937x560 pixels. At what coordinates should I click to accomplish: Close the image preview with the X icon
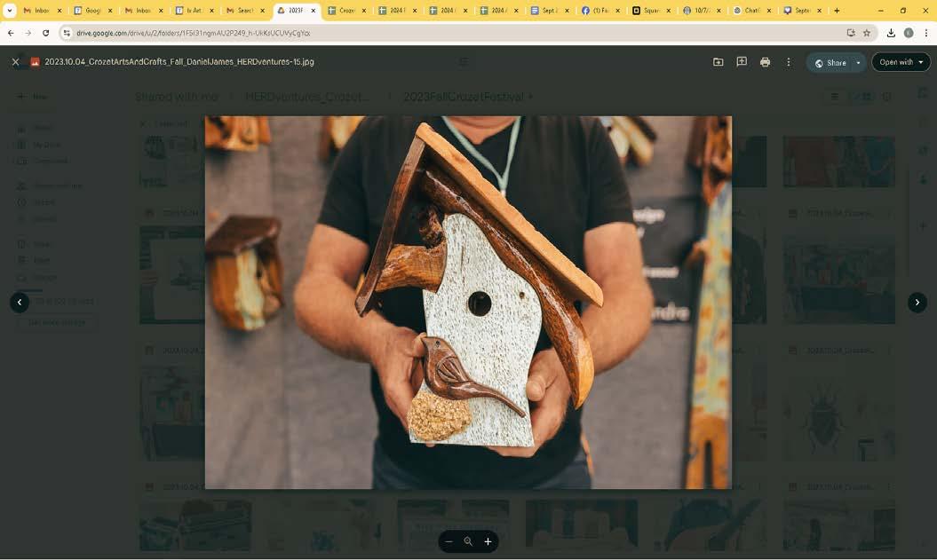(15, 61)
